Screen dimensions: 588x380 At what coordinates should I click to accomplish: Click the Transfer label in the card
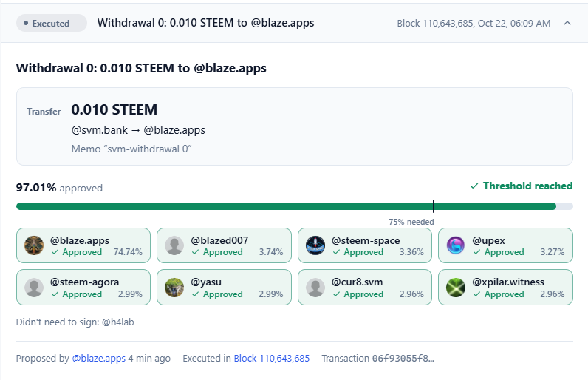point(44,112)
